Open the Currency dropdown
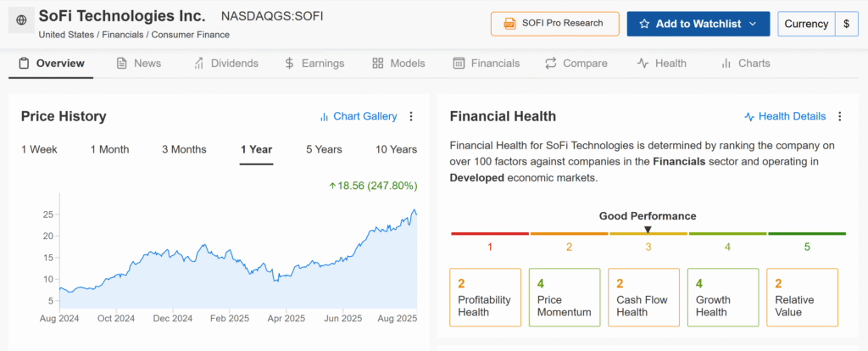Screen dimensions: 868x351 (x=806, y=24)
